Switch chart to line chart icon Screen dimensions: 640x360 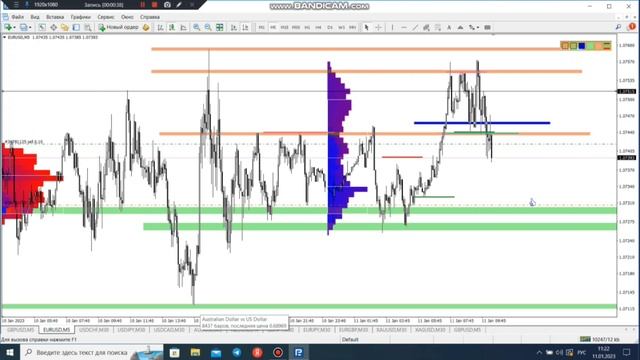click(183, 27)
